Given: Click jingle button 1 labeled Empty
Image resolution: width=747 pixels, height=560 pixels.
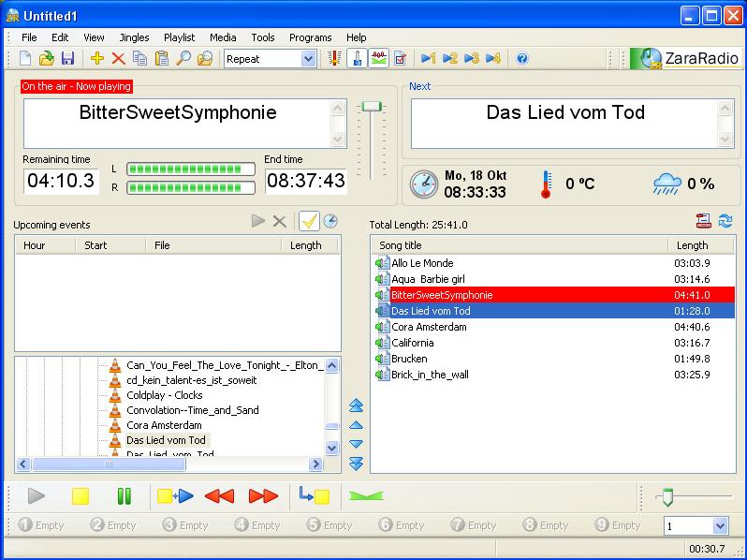Looking at the screenshot, I should pos(41,525).
